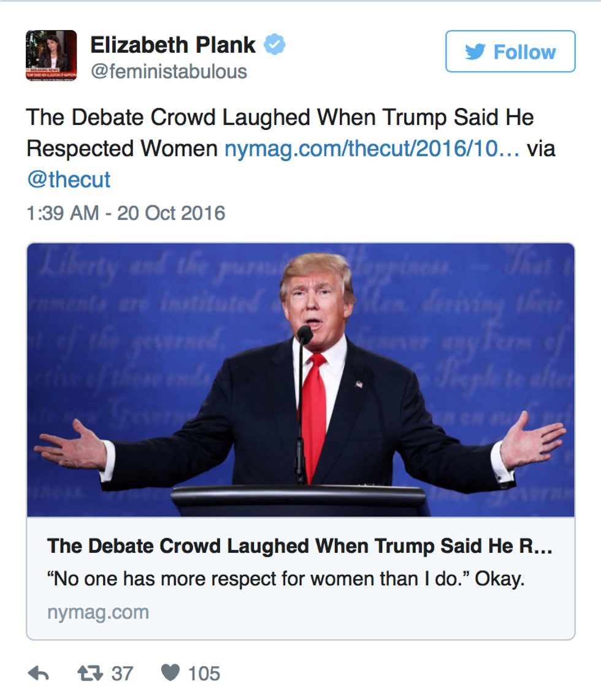Click the nymag.com domain in the card footer
Viewport: 601px width, 700px height.
[98, 612]
